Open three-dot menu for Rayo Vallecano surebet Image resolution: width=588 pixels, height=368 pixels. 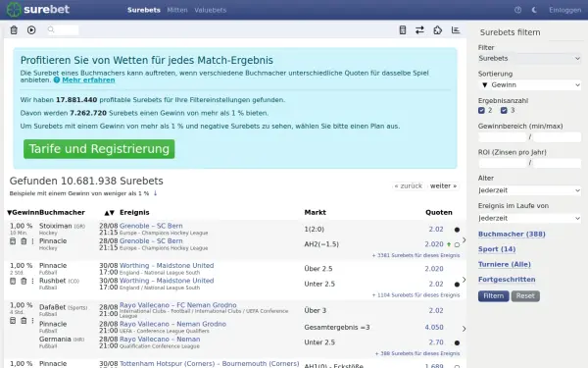tap(32, 321)
